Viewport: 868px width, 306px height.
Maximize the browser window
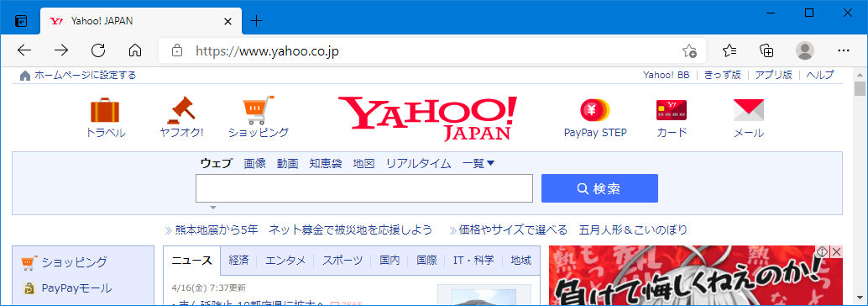click(x=809, y=13)
